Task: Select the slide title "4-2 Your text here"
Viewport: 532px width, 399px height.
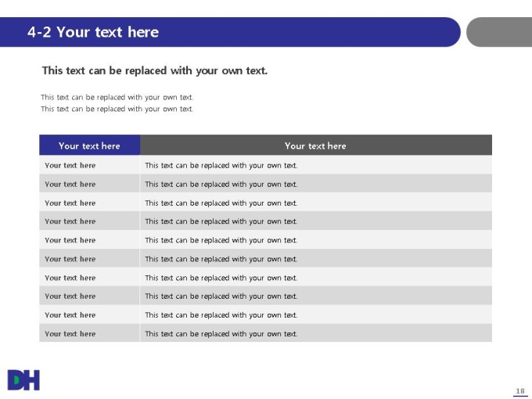Action: pos(93,32)
